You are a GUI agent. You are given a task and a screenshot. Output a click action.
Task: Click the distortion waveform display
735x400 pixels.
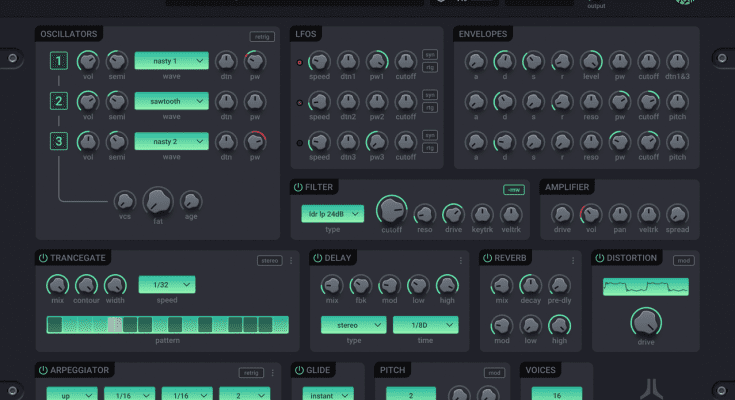[x=645, y=287]
